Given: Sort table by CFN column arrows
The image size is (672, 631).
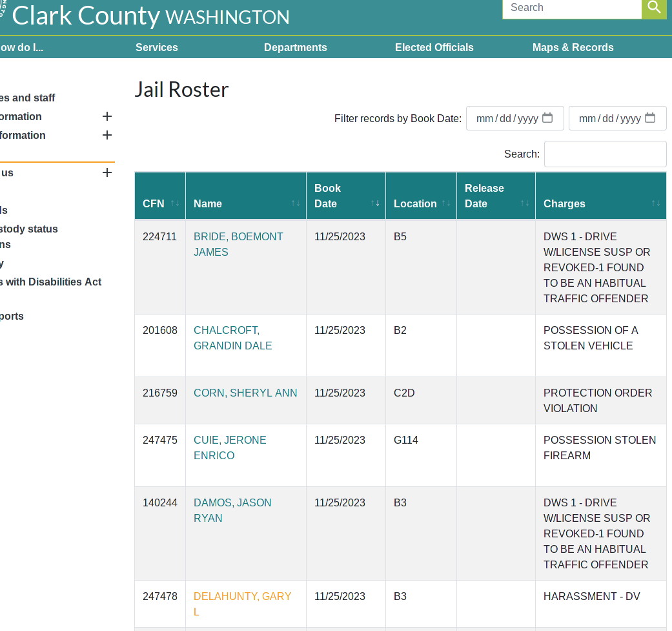Looking at the screenshot, I should tap(175, 203).
